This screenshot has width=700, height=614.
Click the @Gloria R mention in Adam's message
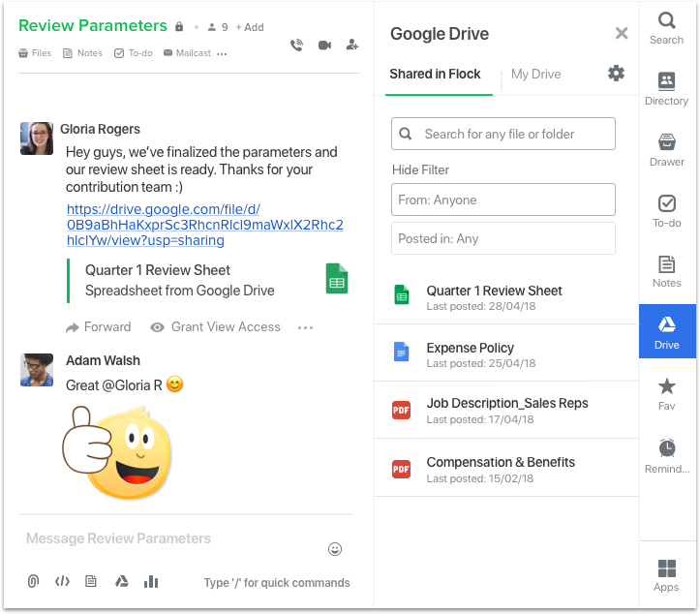(132, 384)
